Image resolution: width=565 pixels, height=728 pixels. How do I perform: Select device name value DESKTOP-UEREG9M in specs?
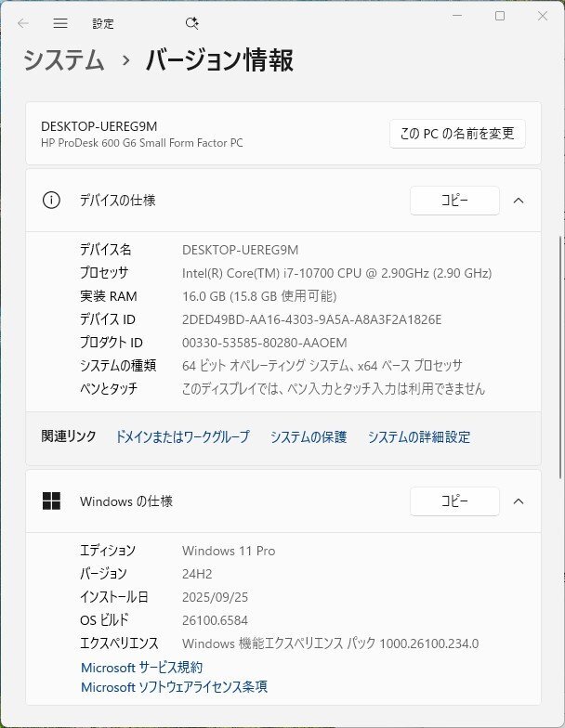click(x=240, y=251)
